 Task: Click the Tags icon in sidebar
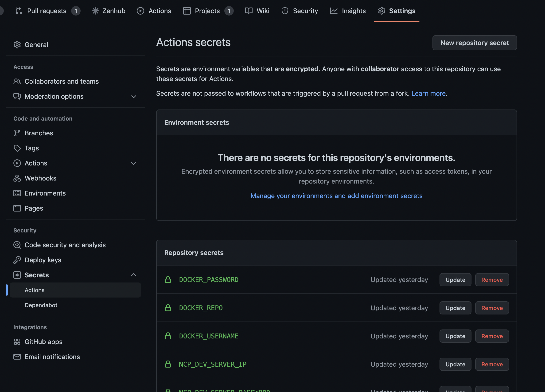point(17,148)
